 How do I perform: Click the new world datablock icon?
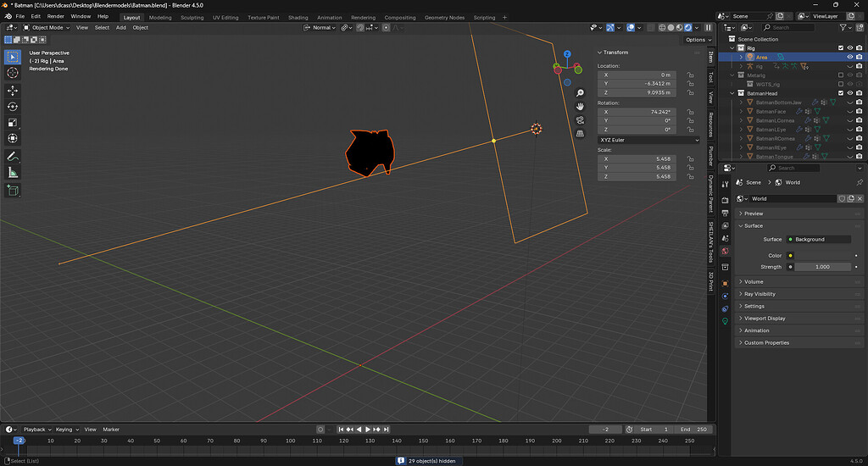(851, 199)
